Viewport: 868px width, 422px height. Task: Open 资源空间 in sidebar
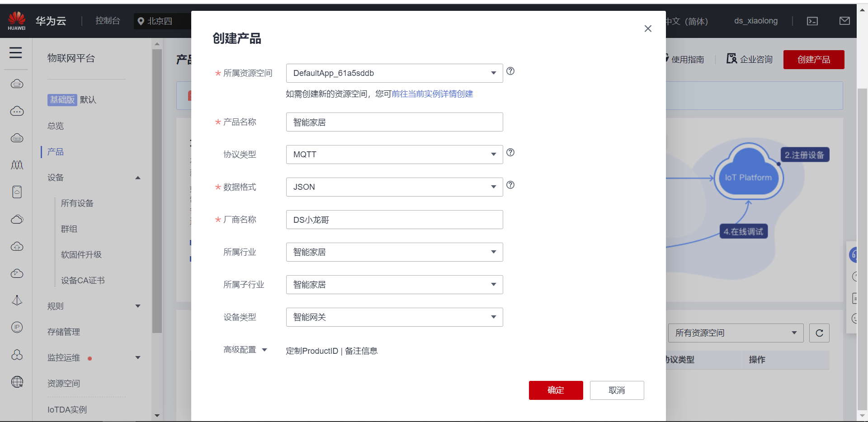(64, 384)
